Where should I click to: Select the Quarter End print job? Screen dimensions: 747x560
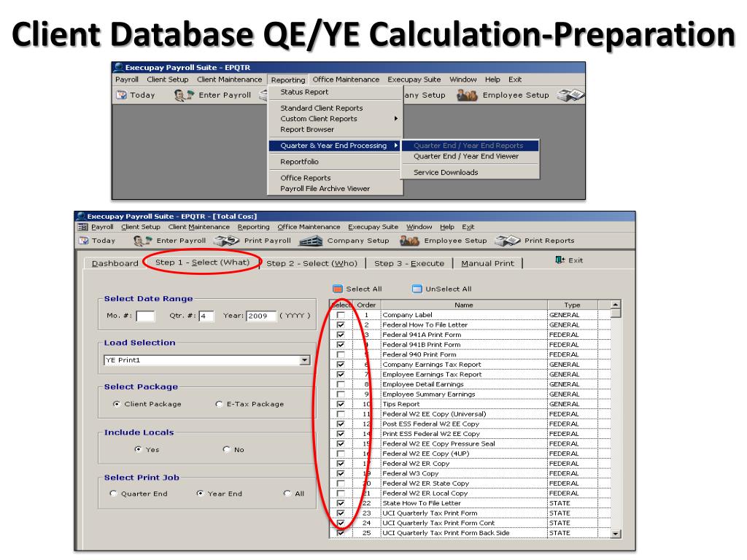pyautogui.click(x=113, y=494)
